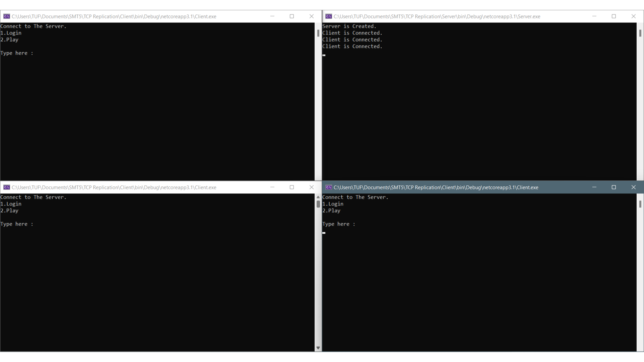Maximize the Server.exe console window

coord(613,16)
